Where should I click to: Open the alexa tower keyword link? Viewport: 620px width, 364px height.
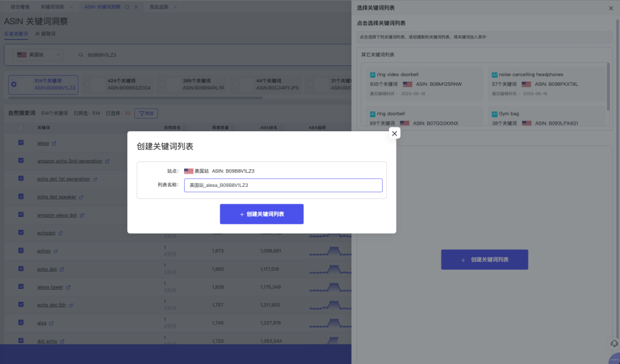tap(50, 287)
